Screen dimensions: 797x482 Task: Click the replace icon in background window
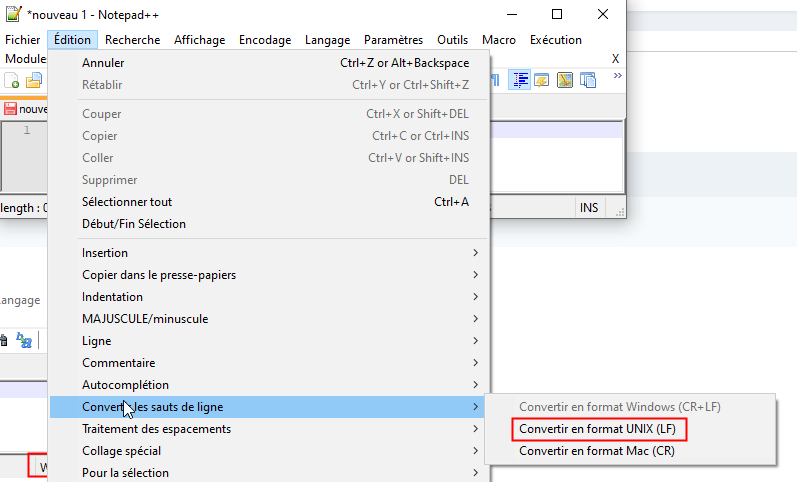click(24, 340)
